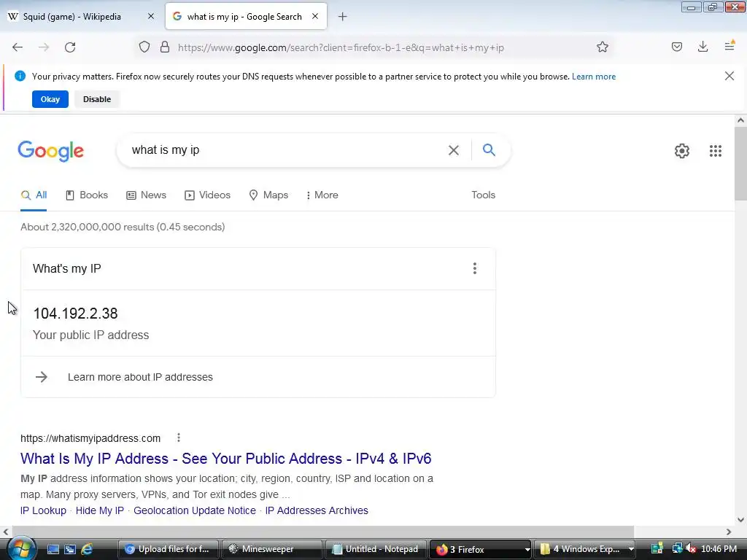Expand the More search categories menu
747x560 pixels.
[322, 195]
